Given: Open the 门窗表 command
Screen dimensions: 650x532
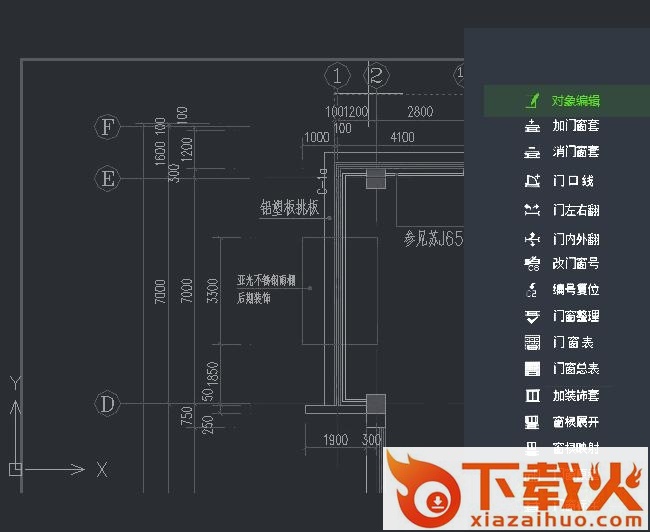Looking at the screenshot, I should [x=572, y=343].
